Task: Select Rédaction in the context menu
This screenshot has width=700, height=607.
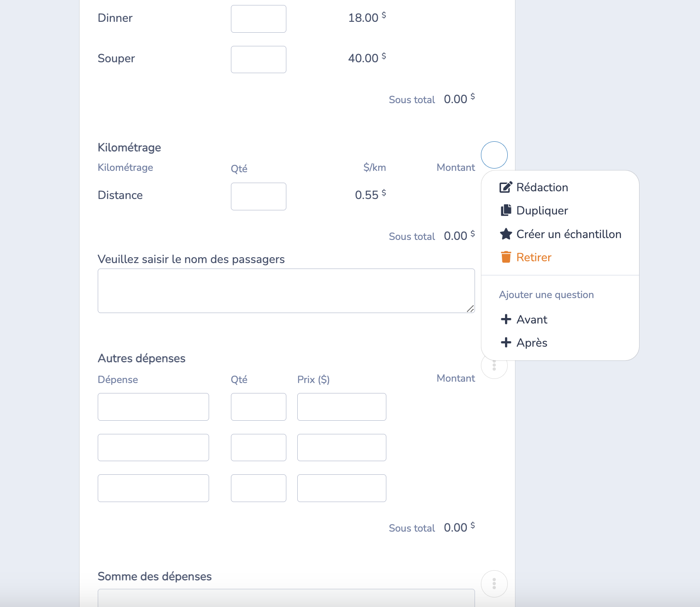Action: tap(542, 187)
